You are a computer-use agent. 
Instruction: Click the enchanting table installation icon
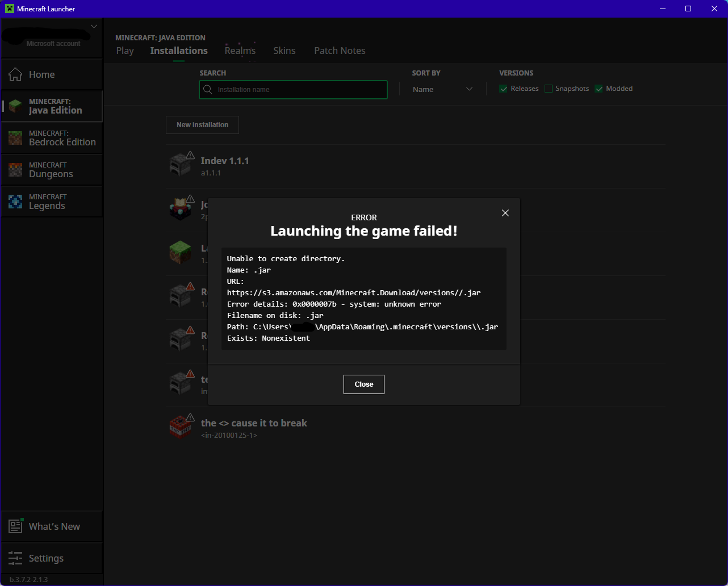point(179,209)
